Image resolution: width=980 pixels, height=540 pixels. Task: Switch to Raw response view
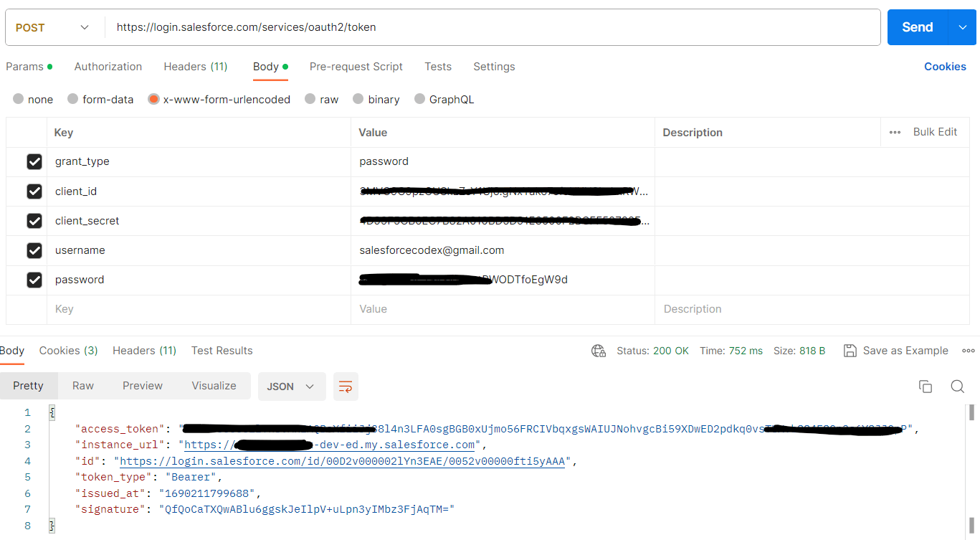(x=83, y=386)
